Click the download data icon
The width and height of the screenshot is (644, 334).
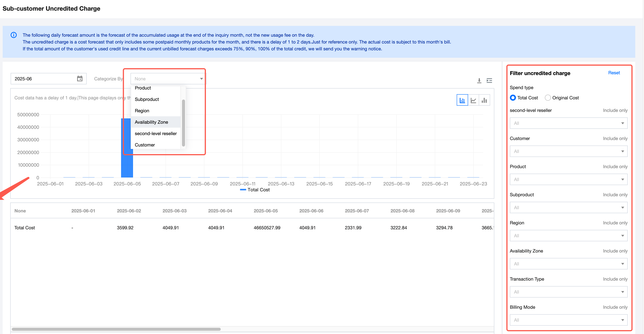tap(479, 81)
